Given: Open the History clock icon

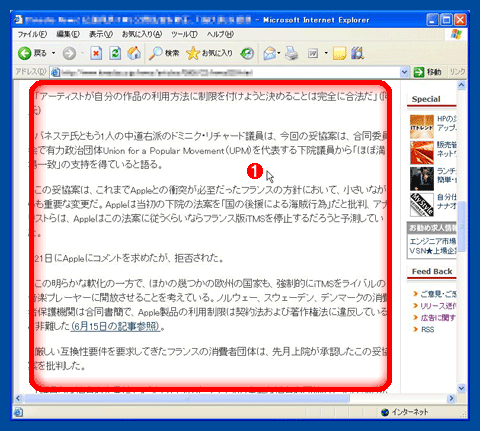Looking at the screenshot, I should pos(247,53).
